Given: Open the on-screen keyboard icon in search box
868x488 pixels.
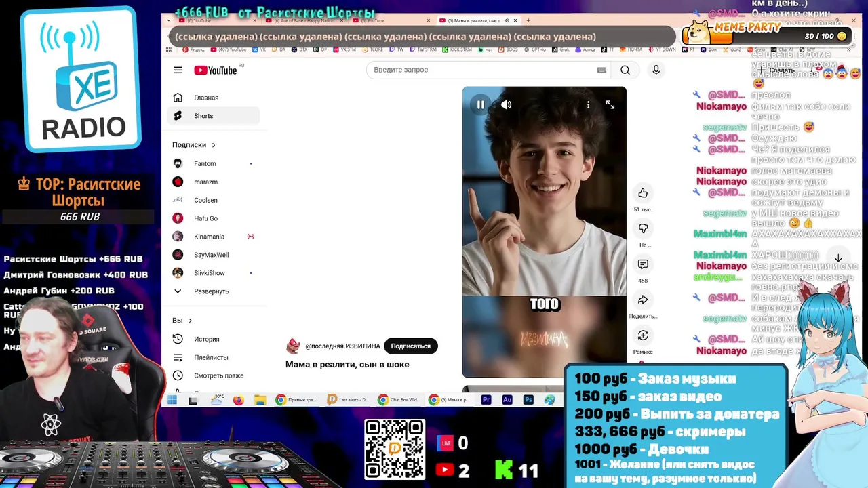Looking at the screenshot, I should coord(601,70).
